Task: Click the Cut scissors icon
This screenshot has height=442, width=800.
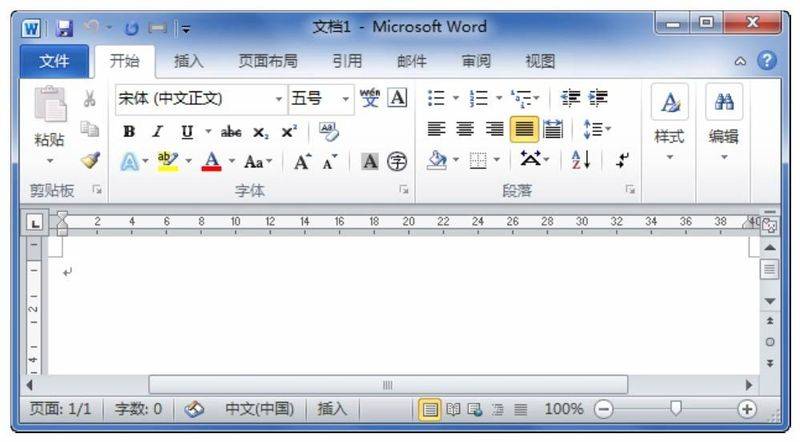Action: tap(90, 99)
